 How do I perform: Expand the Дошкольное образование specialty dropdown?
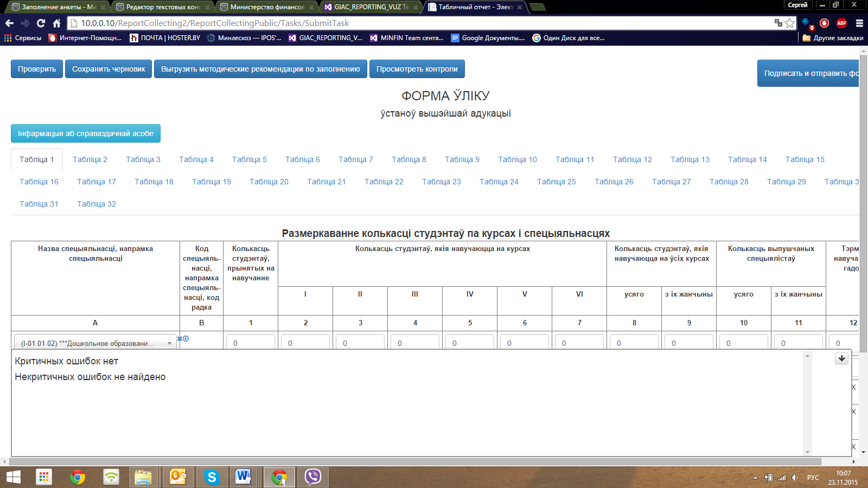(x=95, y=343)
